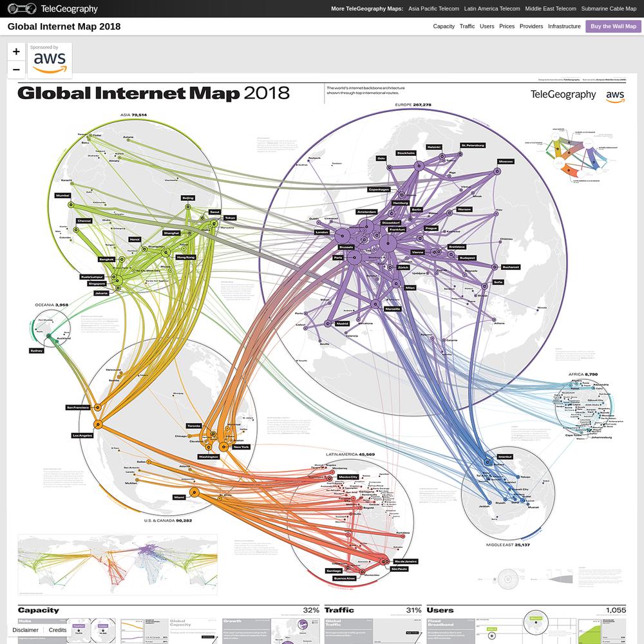Image resolution: width=644 pixels, height=644 pixels.
Task: Click the San Francisco city label
Action: point(78,408)
